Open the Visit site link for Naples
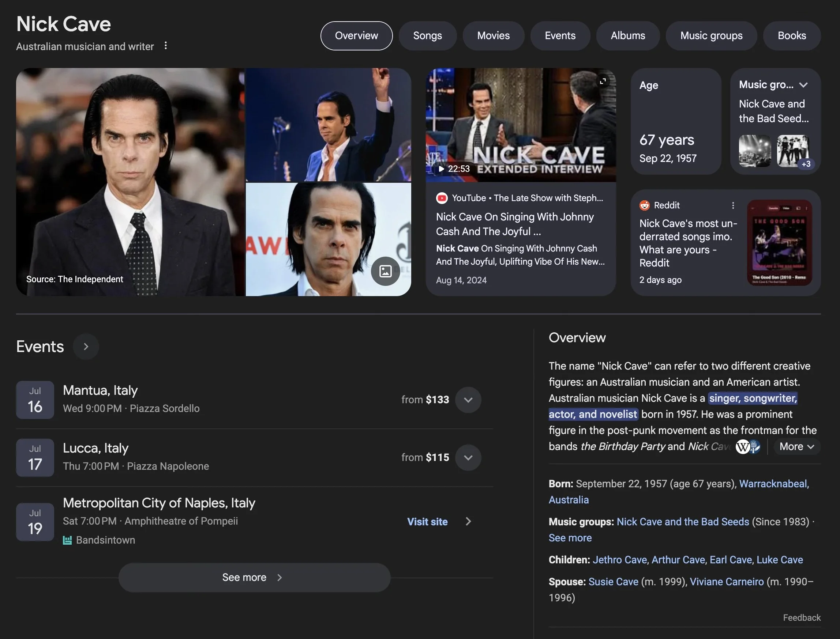The image size is (840, 639). [427, 522]
